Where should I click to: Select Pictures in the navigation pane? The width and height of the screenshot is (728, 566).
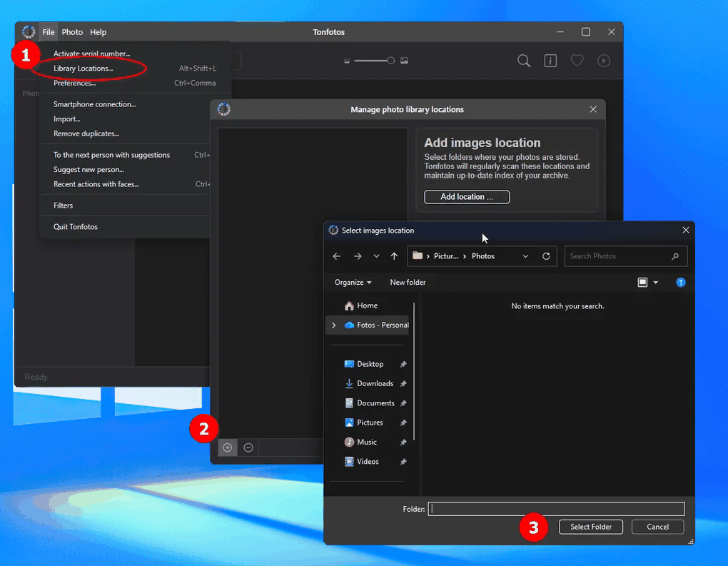click(370, 423)
